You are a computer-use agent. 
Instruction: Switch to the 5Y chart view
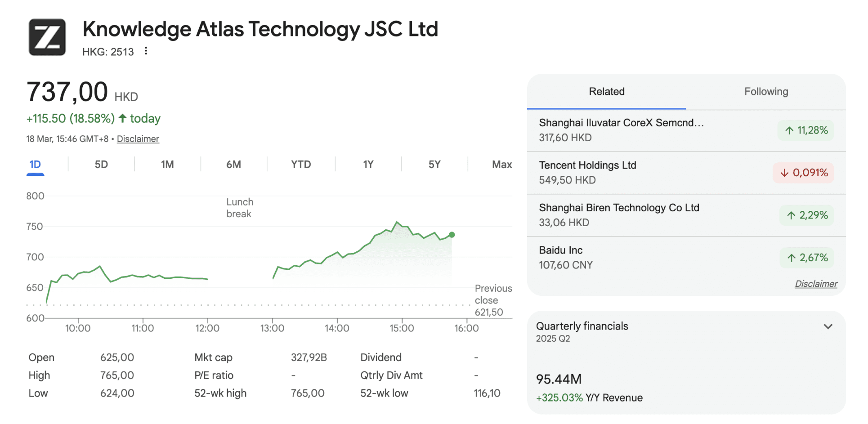[x=434, y=165]
